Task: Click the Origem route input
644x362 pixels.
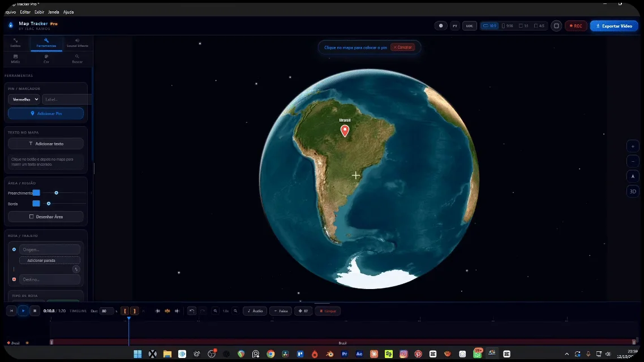Action: (x=50, y=249)
